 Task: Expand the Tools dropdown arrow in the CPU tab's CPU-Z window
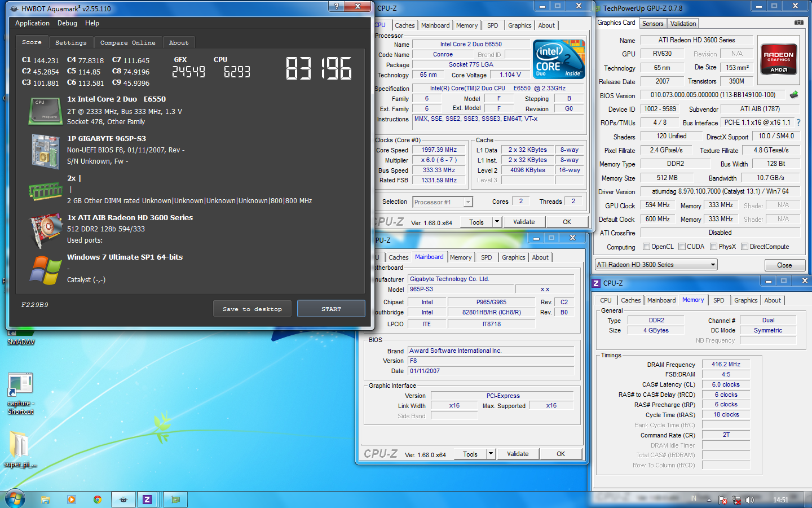[x=497, y=222]
